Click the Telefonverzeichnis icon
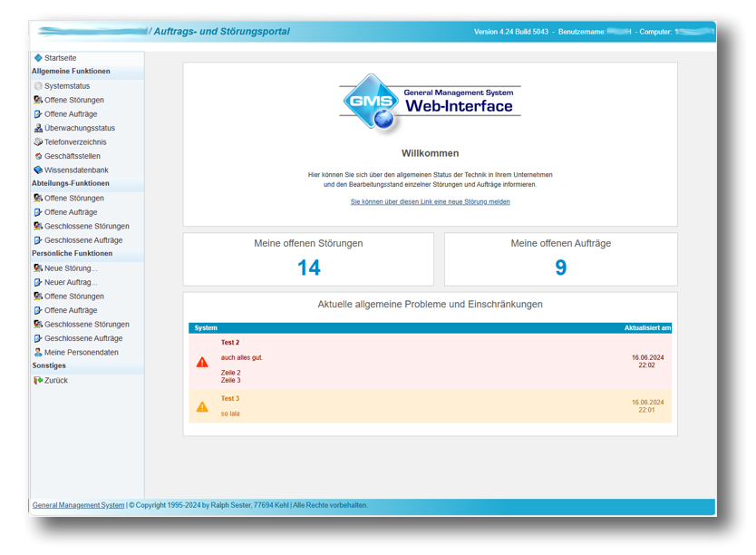The image size is (756, 555). pos(38,142)
